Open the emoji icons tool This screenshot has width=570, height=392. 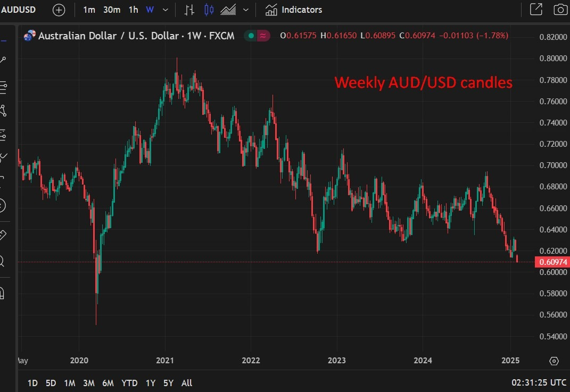pos(3,206)
